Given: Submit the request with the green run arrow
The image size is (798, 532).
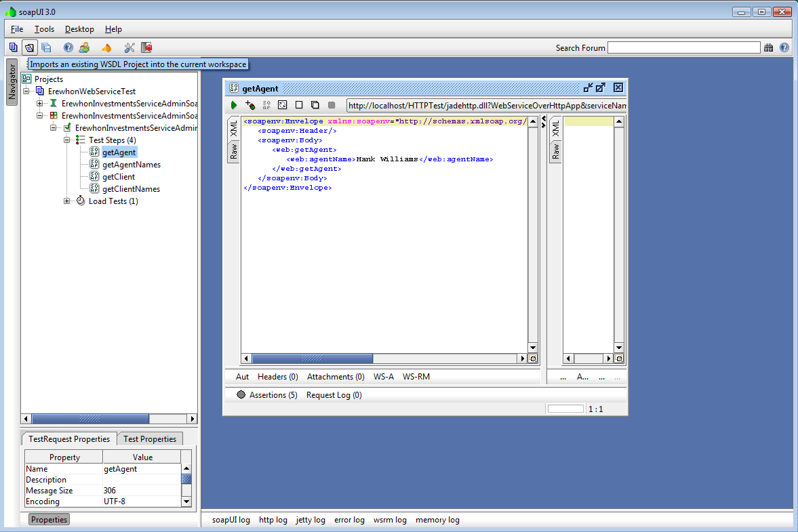Looking at the screenshot, I should (234, 105).
